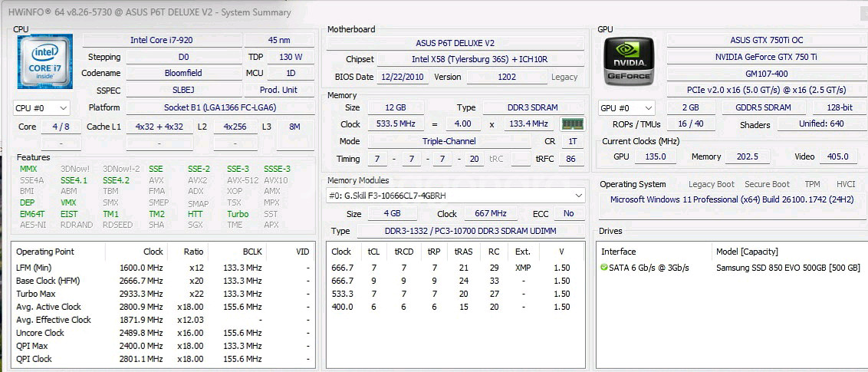Click the Turbo Max operating point row
The image size is (868, 372).
163,294
